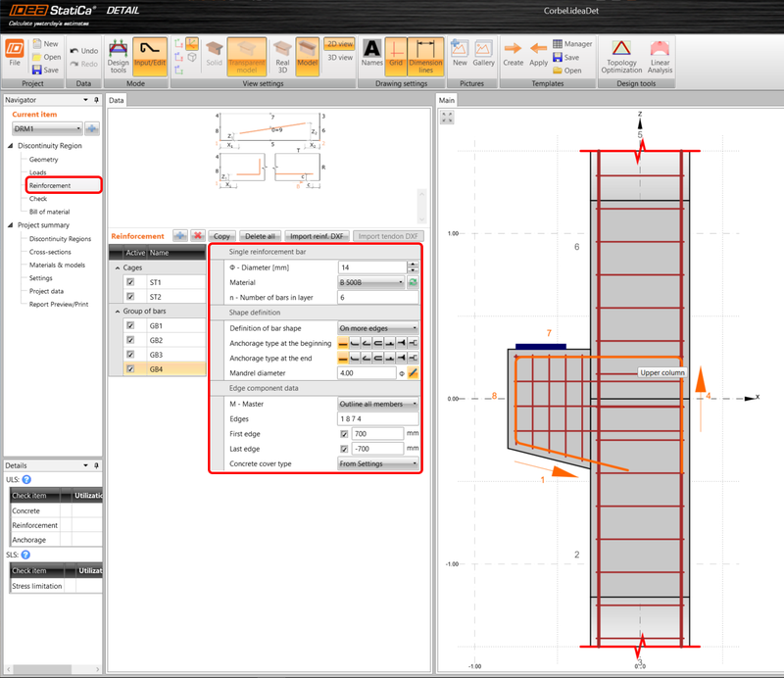
Task: Show Names in drawing settings
Action: pos(372,51)
